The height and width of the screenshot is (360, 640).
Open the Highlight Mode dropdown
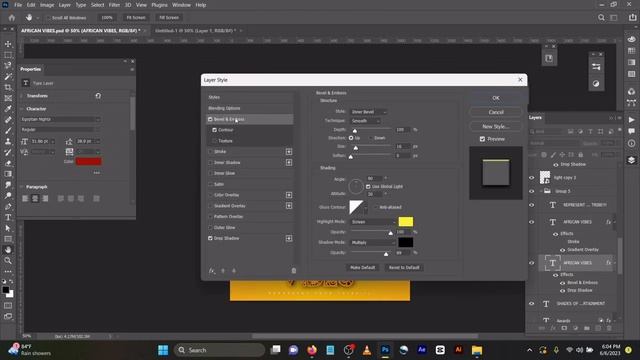pos(373,222)
